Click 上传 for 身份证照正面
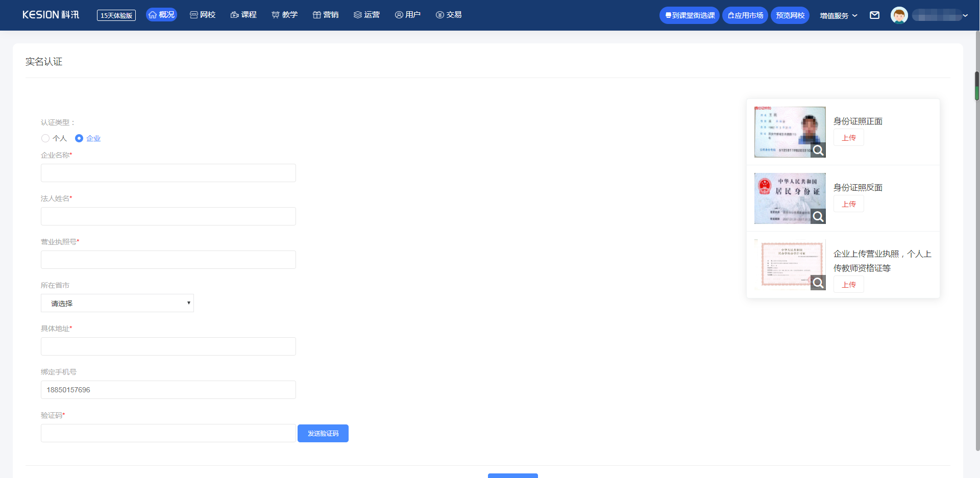980x478 pixels. pos(849,138)
